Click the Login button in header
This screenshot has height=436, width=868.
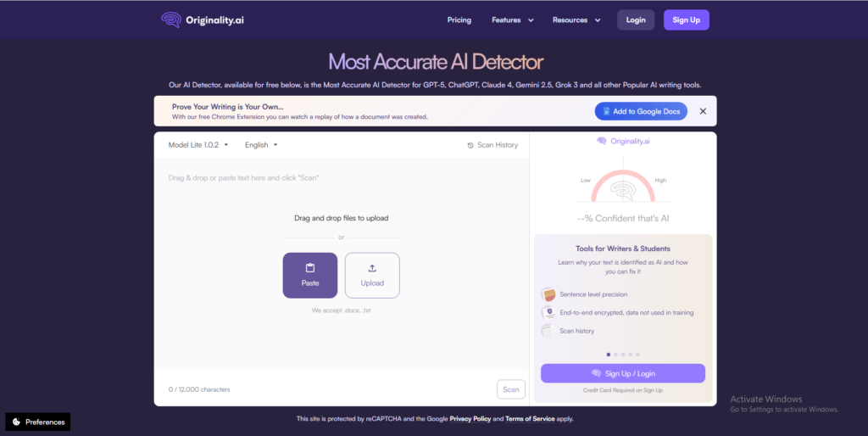coord(636,20)
